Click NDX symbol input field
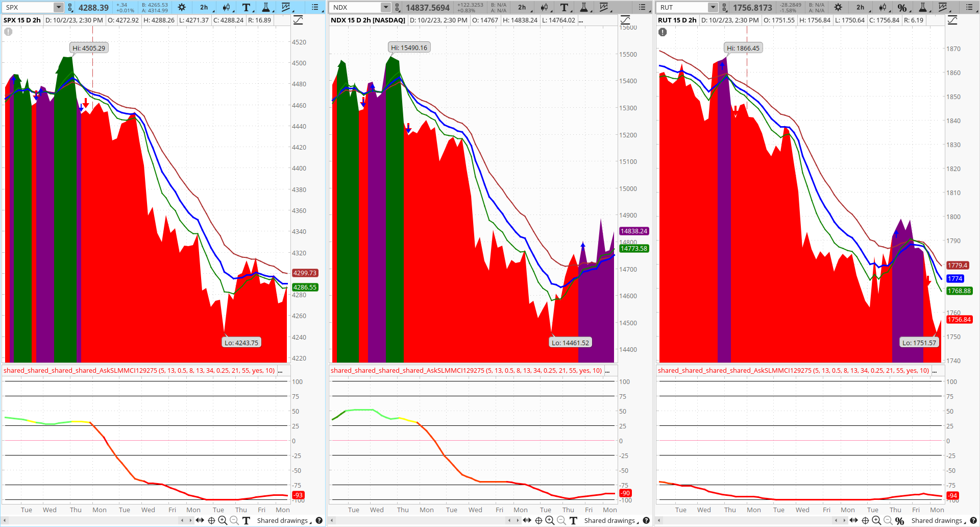 (356, 7)
